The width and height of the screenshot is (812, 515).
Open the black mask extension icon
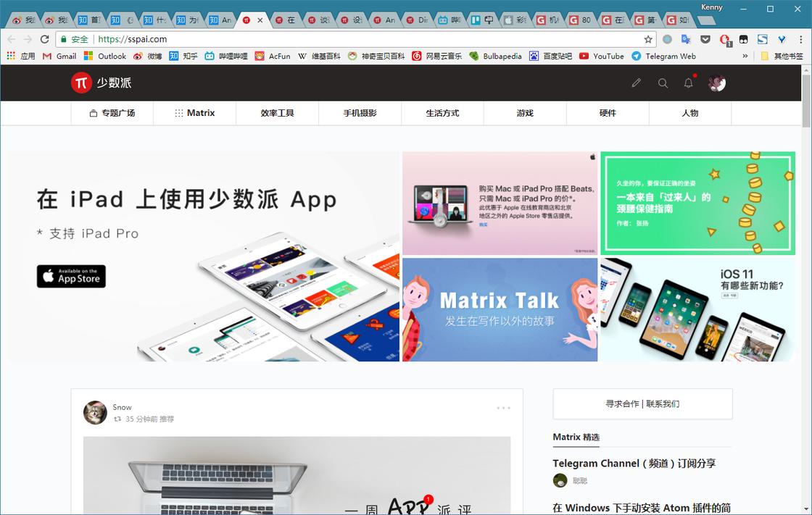click(744, 39)
